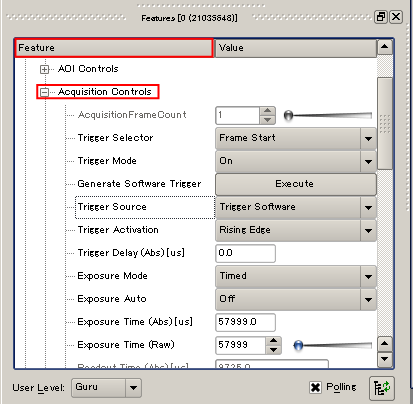Execute the Generate Software Trigger button
The width and height of the screenshot is (413, 404).
pyautogui.click(x=296, y=184)
